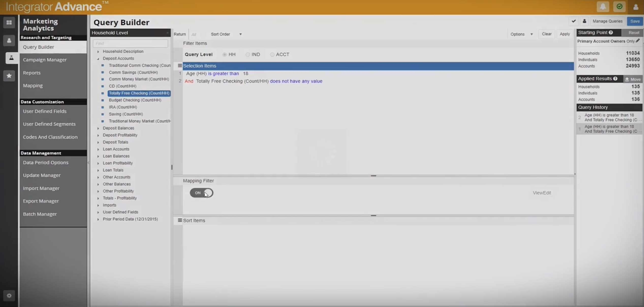Viewport: 644px width, 307px height.
Task: Click the Starting Point help question icon
Action: click(611, 33)
